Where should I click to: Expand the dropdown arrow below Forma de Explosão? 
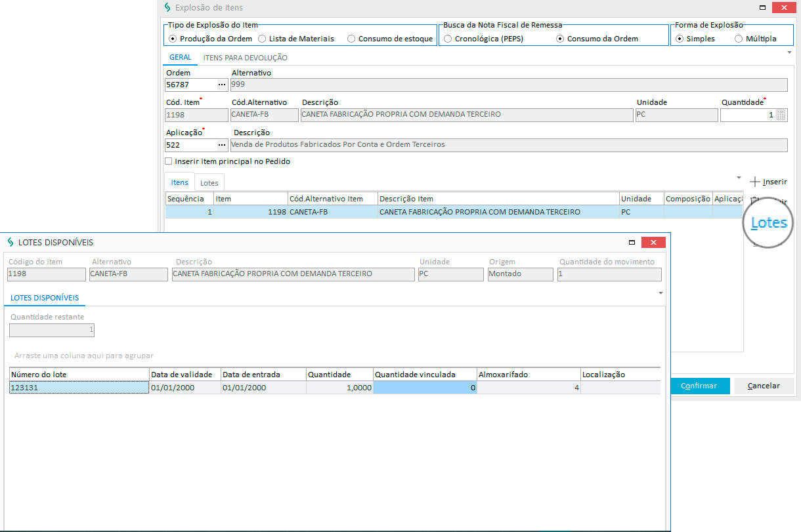click(x=789, y=52)
